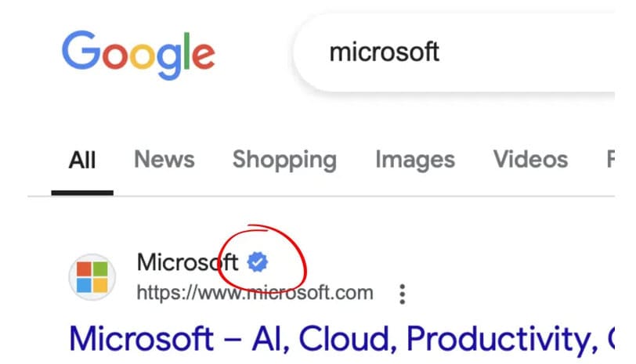Click the blue capital G of Google
The image size is (636, 364).
pos(81,50)
